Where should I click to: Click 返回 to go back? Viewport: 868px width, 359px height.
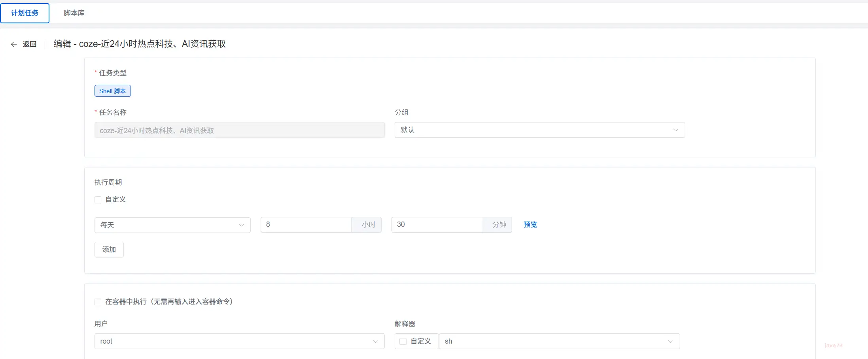tap(30, 44)
